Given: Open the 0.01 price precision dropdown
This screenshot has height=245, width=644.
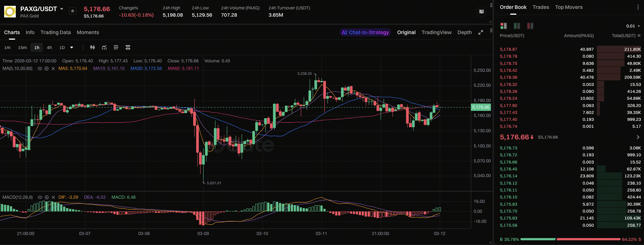Looking at the screenshot, I should pos(633,26).
